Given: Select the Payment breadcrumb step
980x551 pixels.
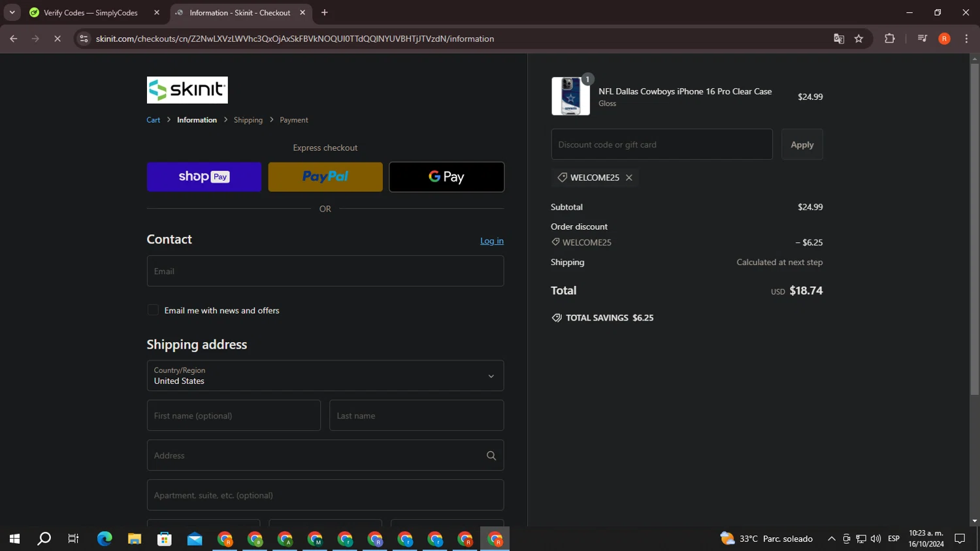Looking at the screenshot, I should click(x=294, y=120).
